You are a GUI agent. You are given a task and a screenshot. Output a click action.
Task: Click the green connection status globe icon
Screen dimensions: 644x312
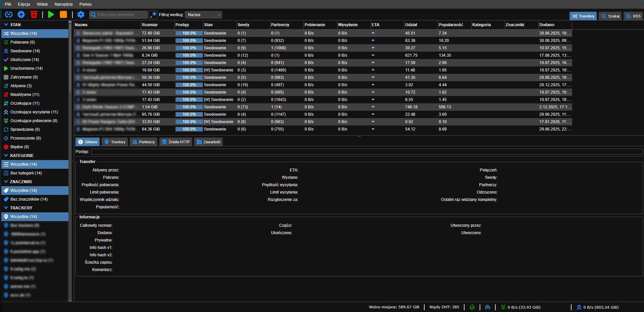[472, 307]
